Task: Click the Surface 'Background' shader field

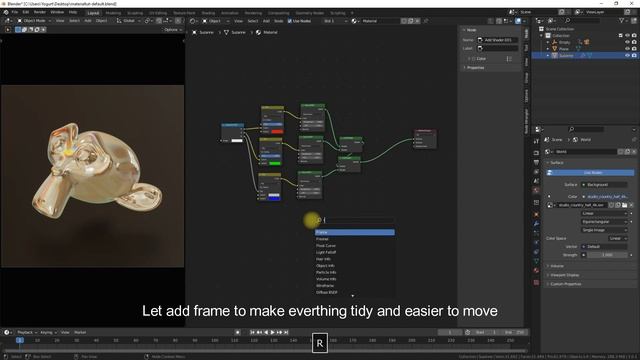Action: coord(604,185)
